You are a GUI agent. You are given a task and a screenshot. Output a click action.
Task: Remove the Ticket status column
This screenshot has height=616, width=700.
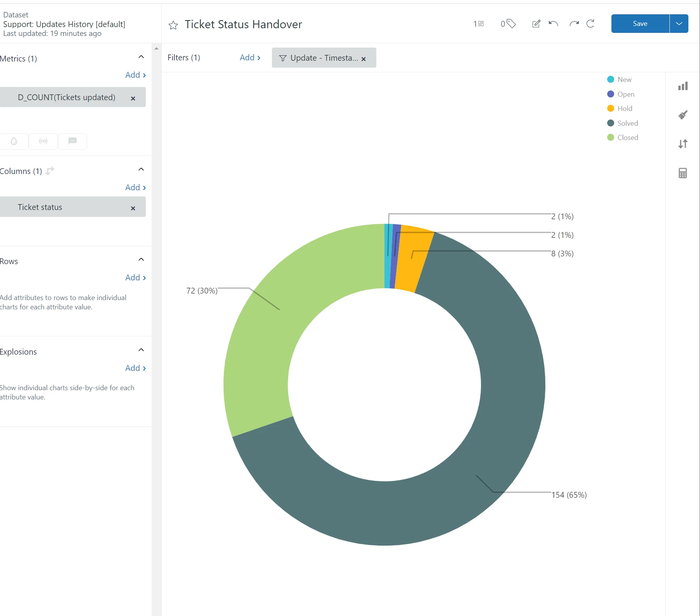pos(133,208)
